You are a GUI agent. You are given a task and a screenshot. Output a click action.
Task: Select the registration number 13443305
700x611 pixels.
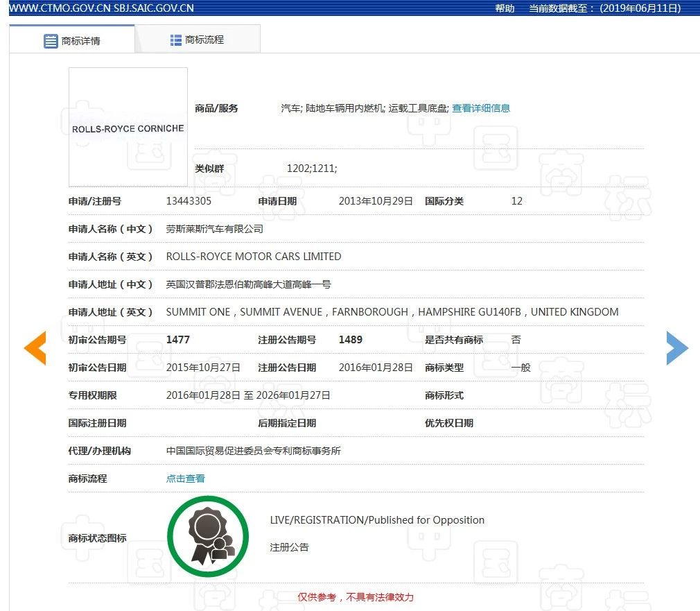point(189,201)
